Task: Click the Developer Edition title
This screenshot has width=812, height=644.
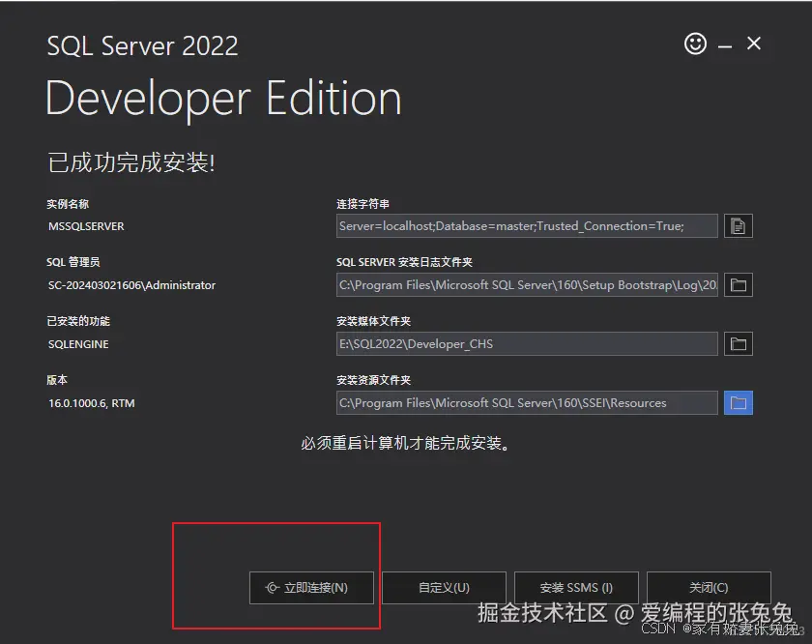Action: click(x=223, y=100)
